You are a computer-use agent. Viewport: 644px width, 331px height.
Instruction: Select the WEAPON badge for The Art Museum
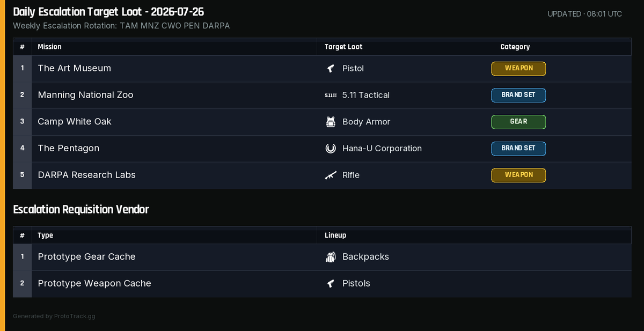(x=518, y=69)
